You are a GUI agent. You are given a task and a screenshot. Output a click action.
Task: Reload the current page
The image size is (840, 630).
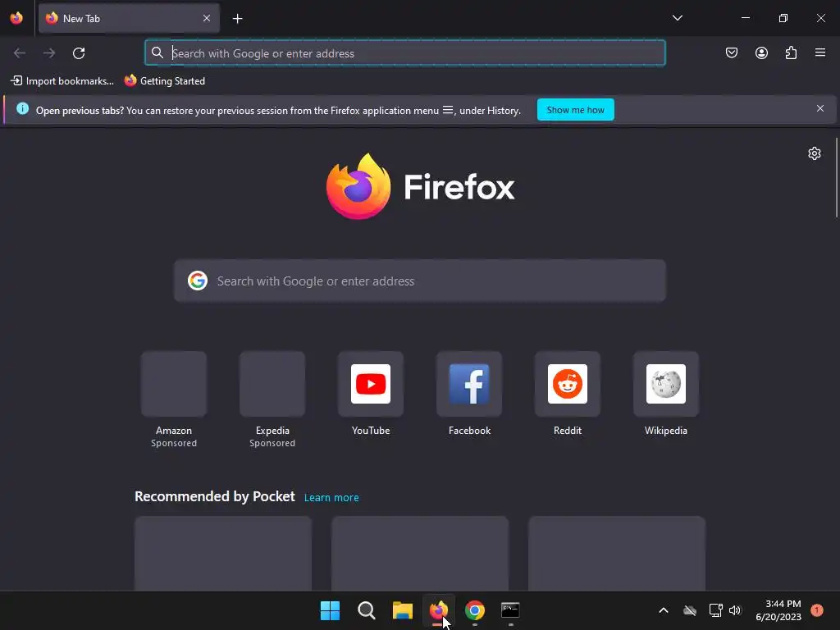(79, 53)
